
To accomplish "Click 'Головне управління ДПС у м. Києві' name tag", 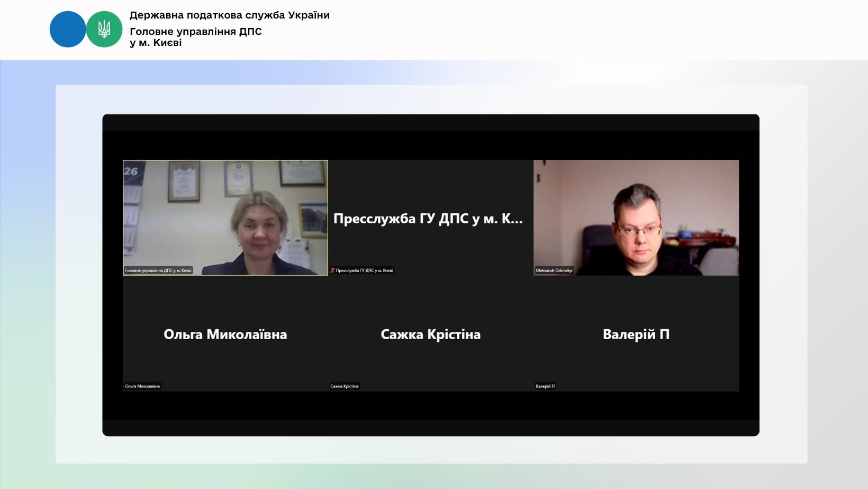I will pyautogui.click(x=158, y=270).
